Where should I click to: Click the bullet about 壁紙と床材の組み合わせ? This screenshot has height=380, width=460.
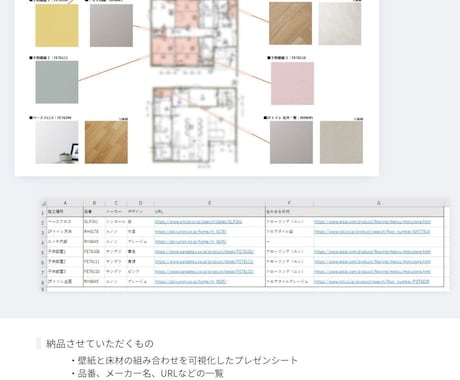point(184,360)
